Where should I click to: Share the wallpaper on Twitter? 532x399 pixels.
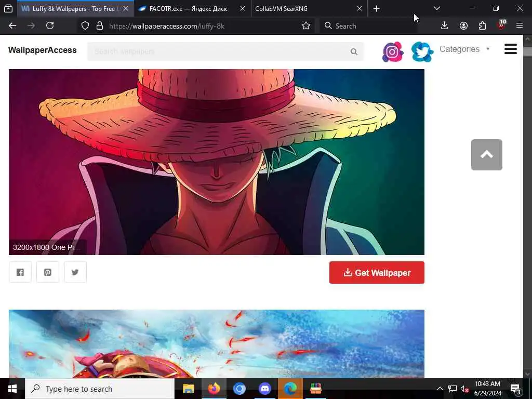click(x=75, y=272)
